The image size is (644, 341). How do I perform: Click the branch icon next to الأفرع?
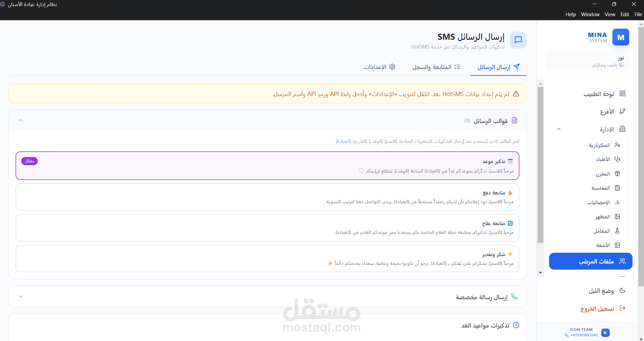(x=622, y=112)
